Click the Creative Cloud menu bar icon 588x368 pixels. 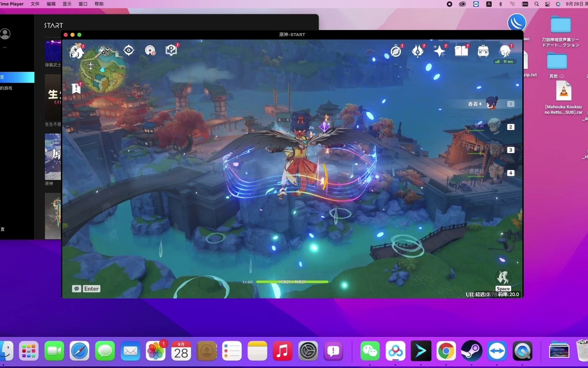(462, 4)
